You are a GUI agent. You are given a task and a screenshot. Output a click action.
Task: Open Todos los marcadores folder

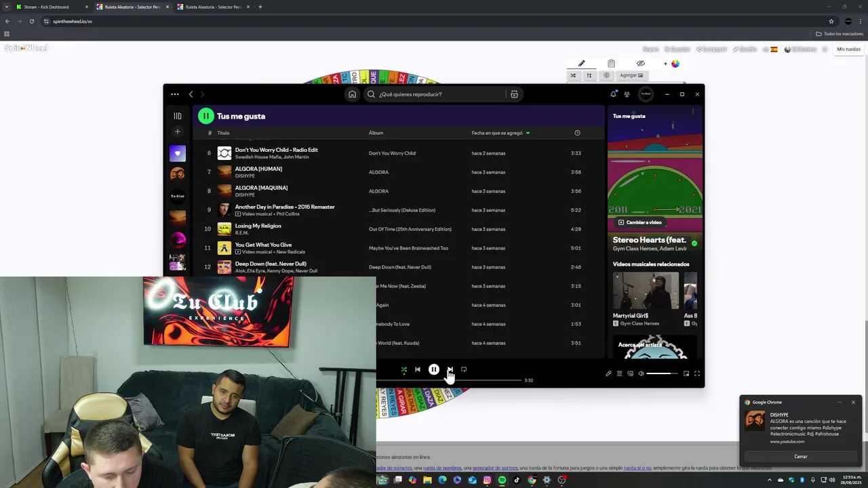(840, 34)
